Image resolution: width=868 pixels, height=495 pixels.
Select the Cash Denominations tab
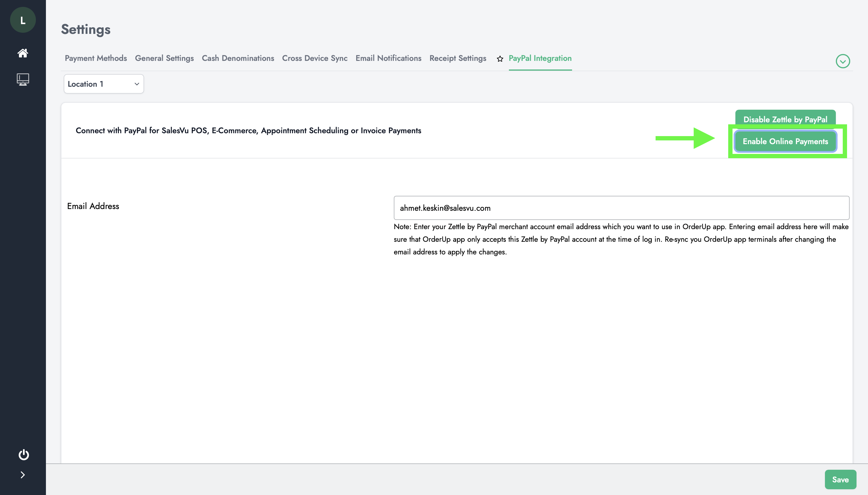pyautogui.click(x=238, y=58)
